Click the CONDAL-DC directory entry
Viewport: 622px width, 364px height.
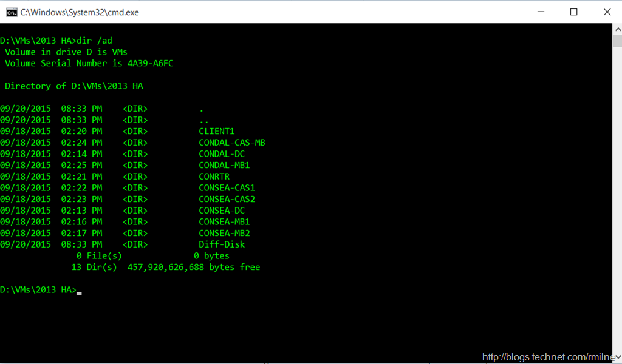[x=221, y=154]
